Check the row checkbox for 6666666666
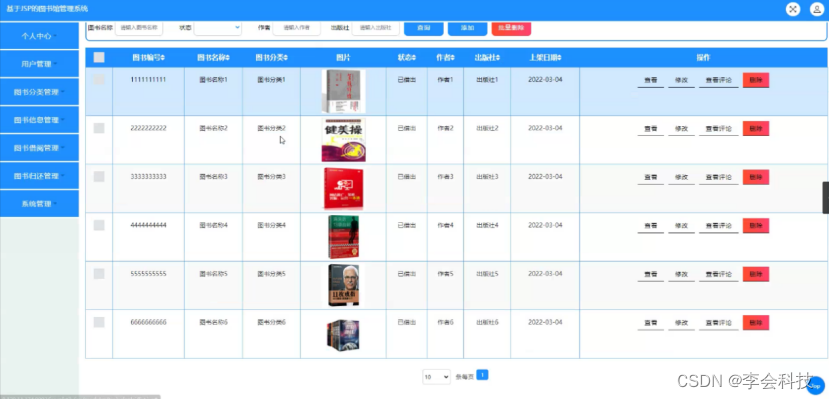 coord(99,322)
